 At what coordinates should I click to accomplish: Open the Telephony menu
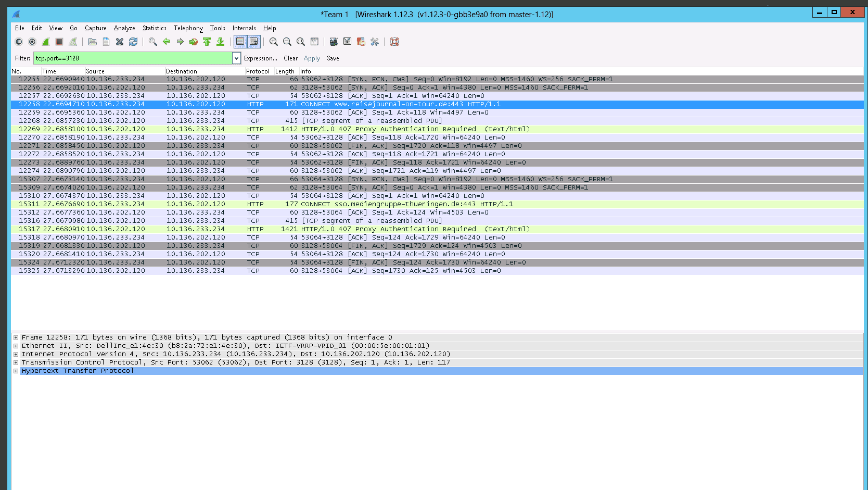pos(188,28)
